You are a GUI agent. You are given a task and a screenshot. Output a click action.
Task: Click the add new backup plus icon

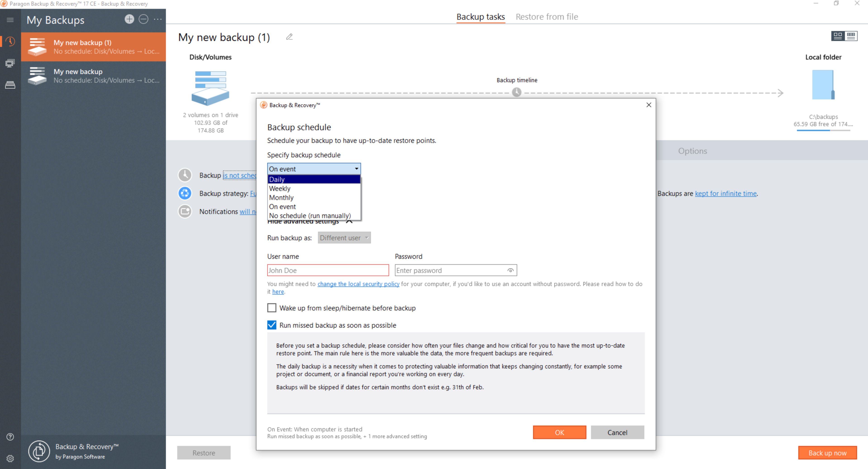[x=128, y=20]
